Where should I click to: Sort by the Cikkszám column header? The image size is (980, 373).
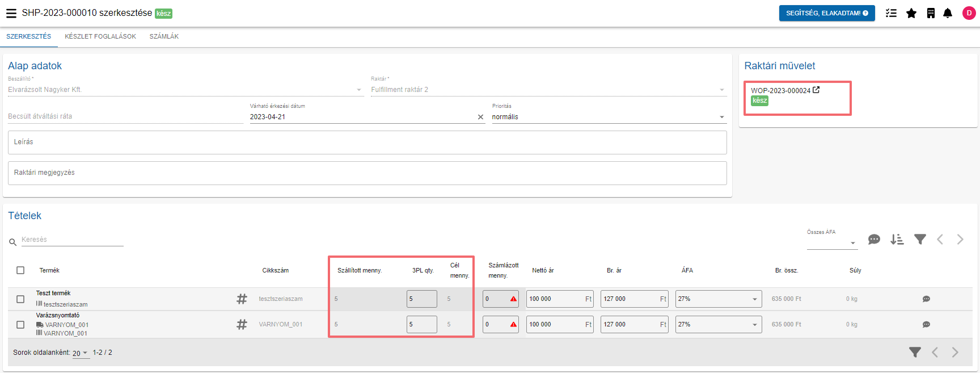point(276,270)
